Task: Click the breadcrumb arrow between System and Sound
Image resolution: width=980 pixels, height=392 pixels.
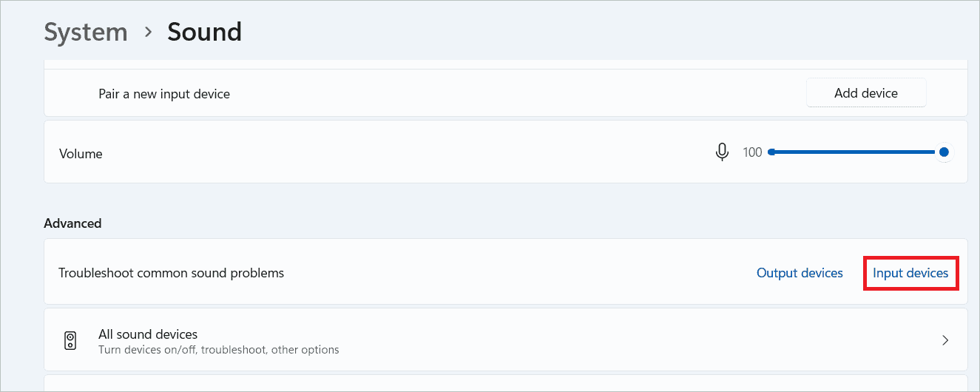Action: [x=148, y=33]
